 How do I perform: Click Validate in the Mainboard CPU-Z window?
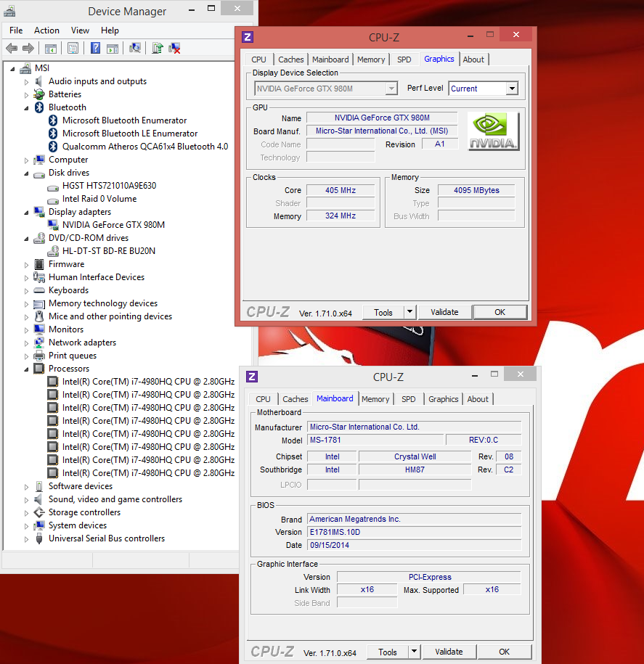449,652
